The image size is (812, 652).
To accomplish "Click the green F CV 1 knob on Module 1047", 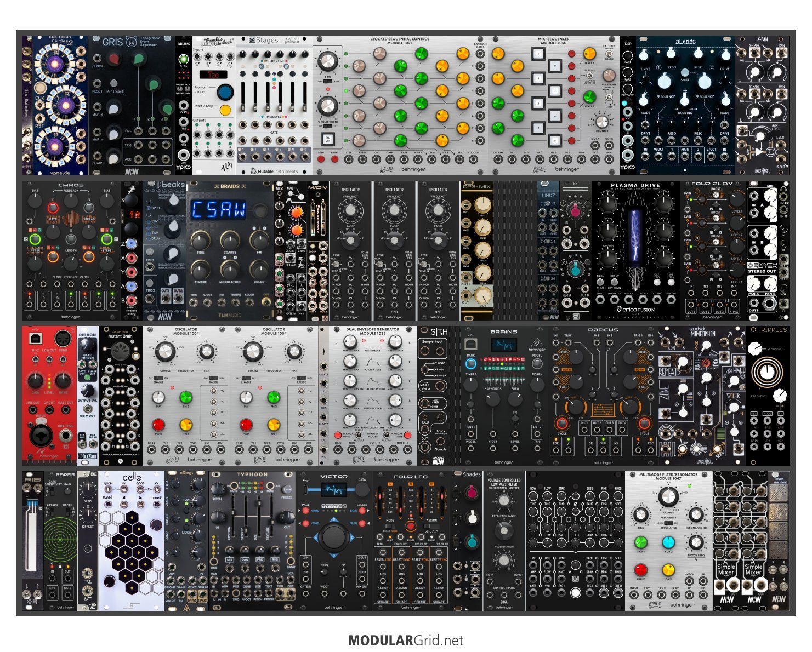I will click(640, 542).
